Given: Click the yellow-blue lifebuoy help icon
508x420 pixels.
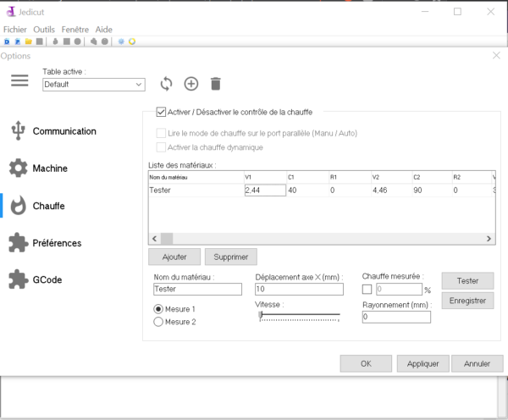Looking at the screenshot, I should pyautogui.click(x=132, y=41).
